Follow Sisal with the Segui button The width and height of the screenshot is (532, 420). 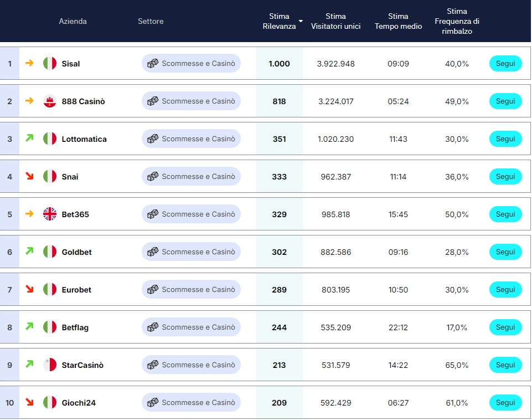tap(505, 64)
